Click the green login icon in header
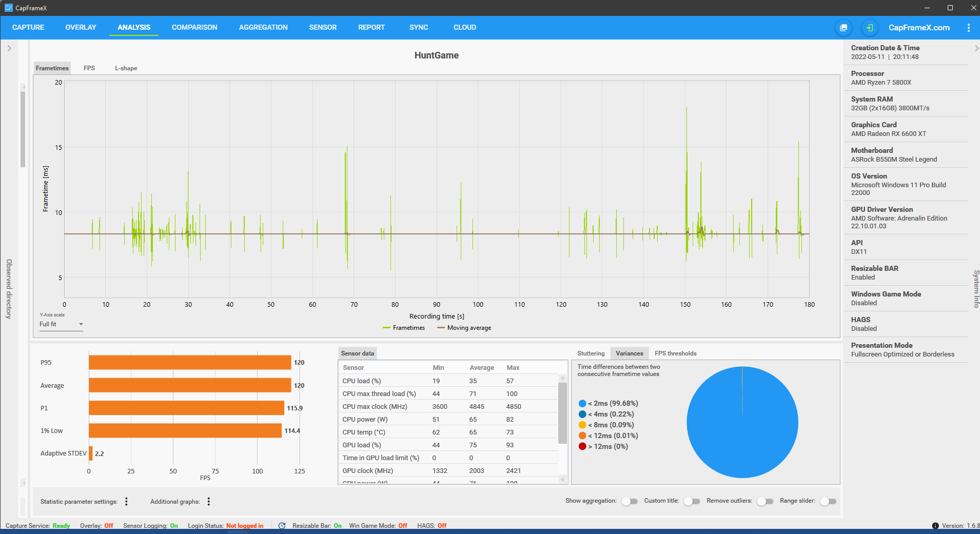This screenshot has width=980, height=534. click(x=869, y=28)
